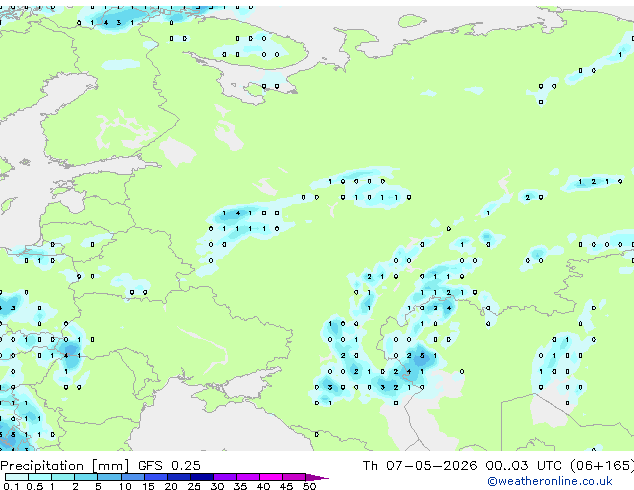Click the 'Precipitation [mm]' title label
Viewport: 634px width, 490px height.
pyautogui.click(x=65, y=466)
